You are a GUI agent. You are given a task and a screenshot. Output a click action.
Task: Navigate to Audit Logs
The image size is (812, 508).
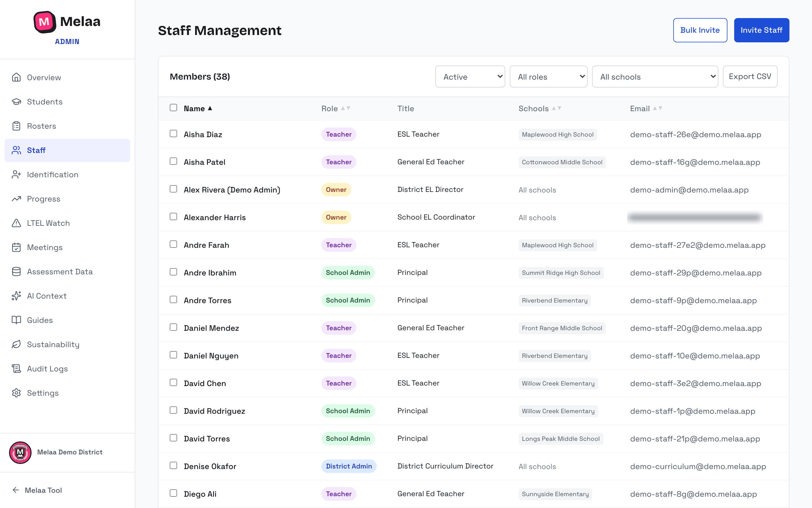pos(67,369)
